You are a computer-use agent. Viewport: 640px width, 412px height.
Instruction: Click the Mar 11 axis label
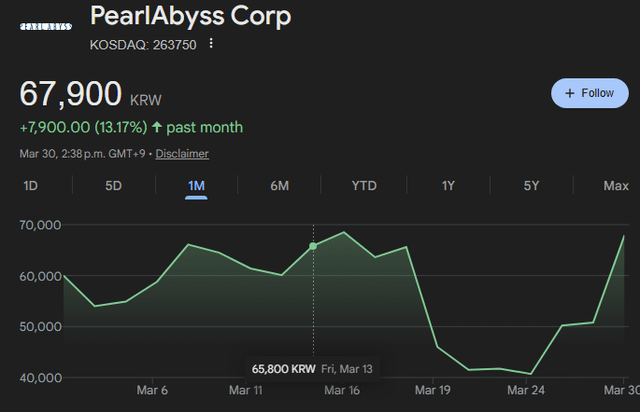[x=246, y=390]
